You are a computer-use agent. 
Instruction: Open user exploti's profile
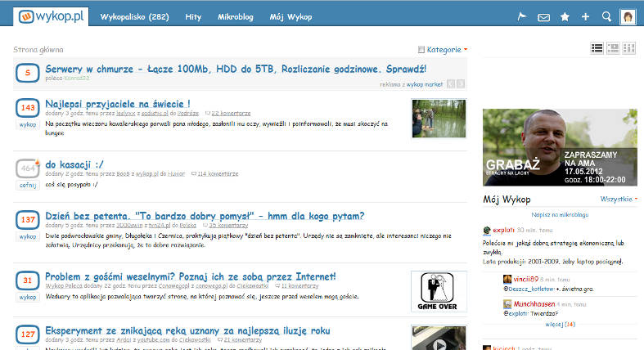click(x=503, y=230)
